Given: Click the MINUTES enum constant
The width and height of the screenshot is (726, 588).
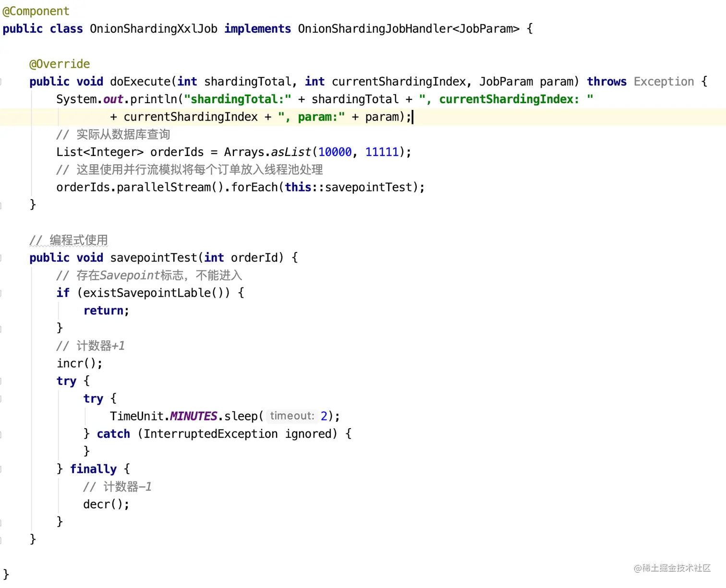Looking at the screenshot, I should click(194, 416).
